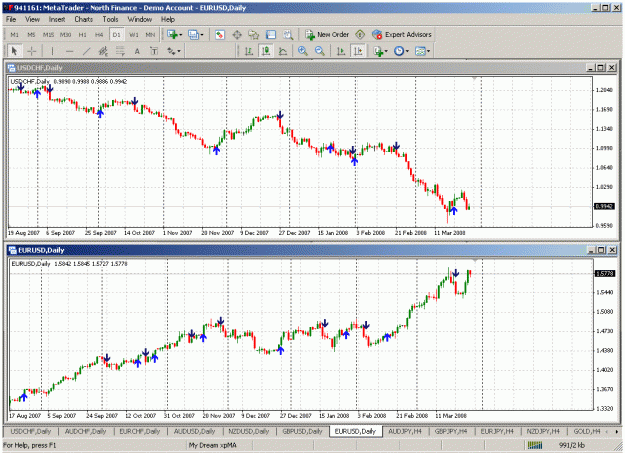Select the equidistant channel tool
The height and width of the screenshot is (453, 625).
[x=103, y=51]
